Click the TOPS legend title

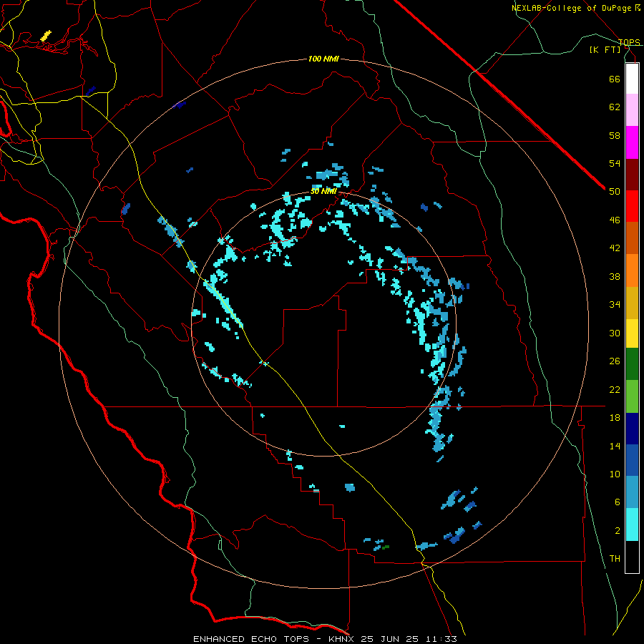[629, 42]
